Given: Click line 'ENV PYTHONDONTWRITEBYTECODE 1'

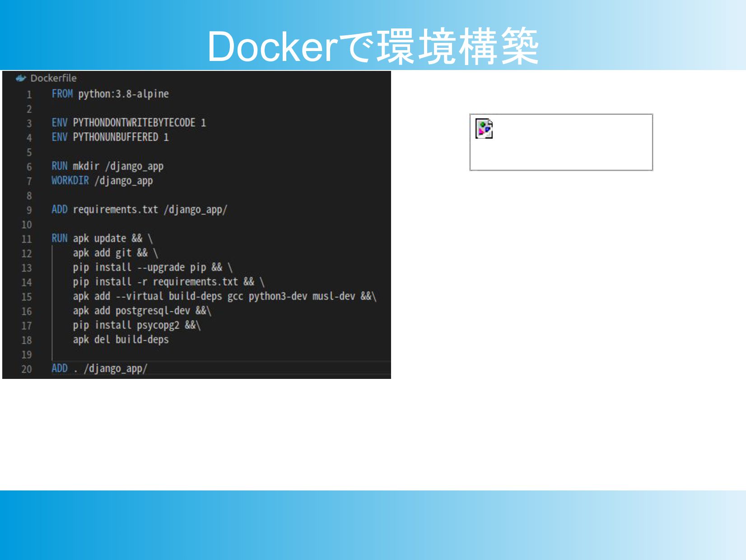Looking at the screenshot, I should click(x=129, y=123).
